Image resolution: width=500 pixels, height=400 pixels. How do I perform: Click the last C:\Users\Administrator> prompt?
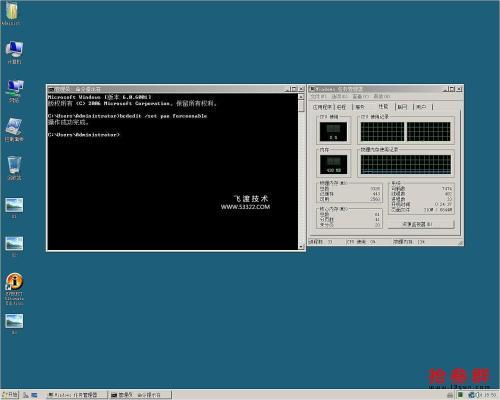(x=83, y=135)
